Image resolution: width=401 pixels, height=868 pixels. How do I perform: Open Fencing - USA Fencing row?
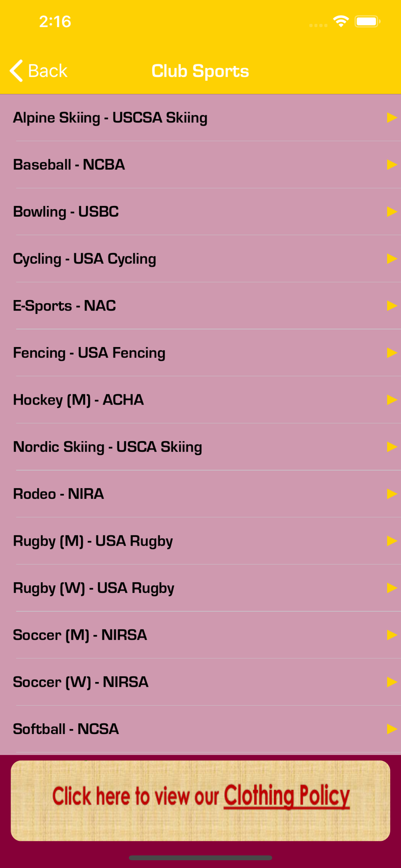(x=200, y=353)
